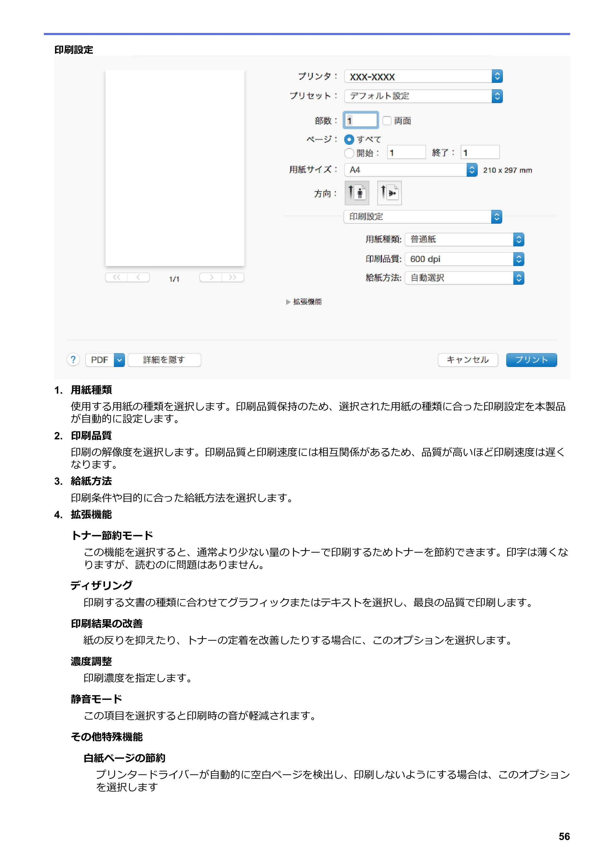Open the 印刷品質 600 dpi dropdown

[x=464, y=259]
